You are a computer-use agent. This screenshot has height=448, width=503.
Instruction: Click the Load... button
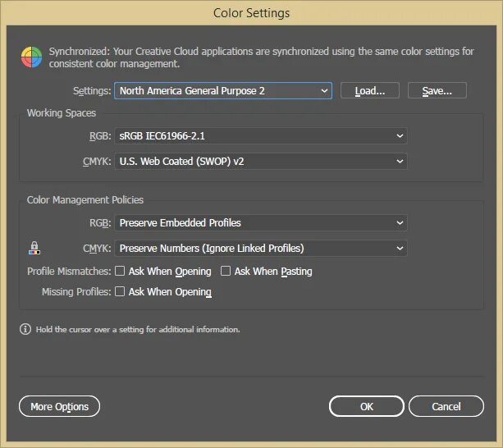point(370,91)
